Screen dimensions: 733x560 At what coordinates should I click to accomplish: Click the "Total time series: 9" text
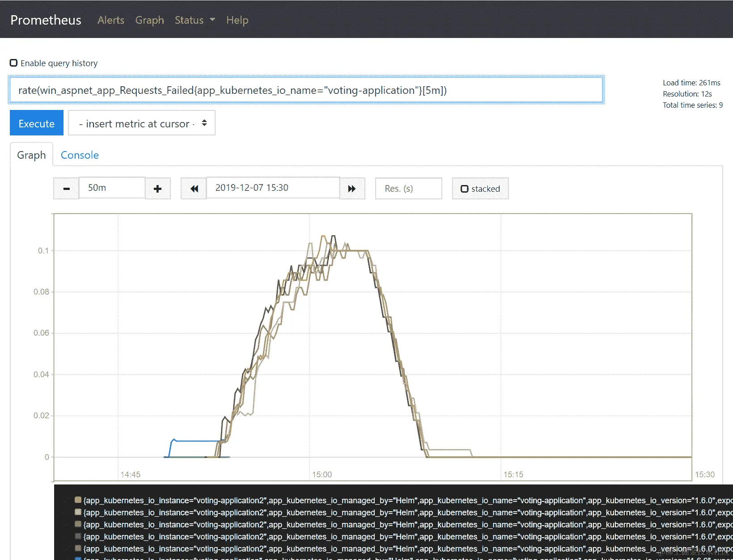pos(693,105)
